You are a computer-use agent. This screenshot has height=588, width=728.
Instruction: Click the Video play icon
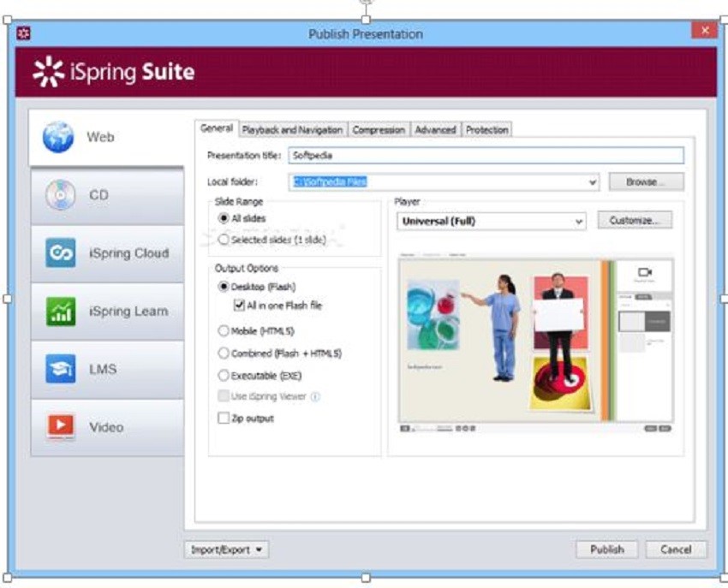pyautogui.click(x=60, y=426)
